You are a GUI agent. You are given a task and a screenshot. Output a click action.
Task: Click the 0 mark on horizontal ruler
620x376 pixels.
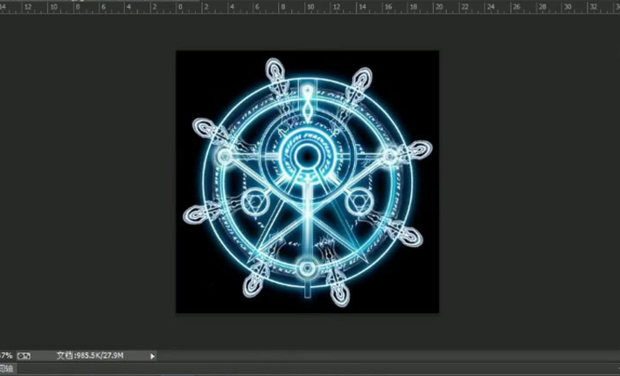click(x=181, y=7)
